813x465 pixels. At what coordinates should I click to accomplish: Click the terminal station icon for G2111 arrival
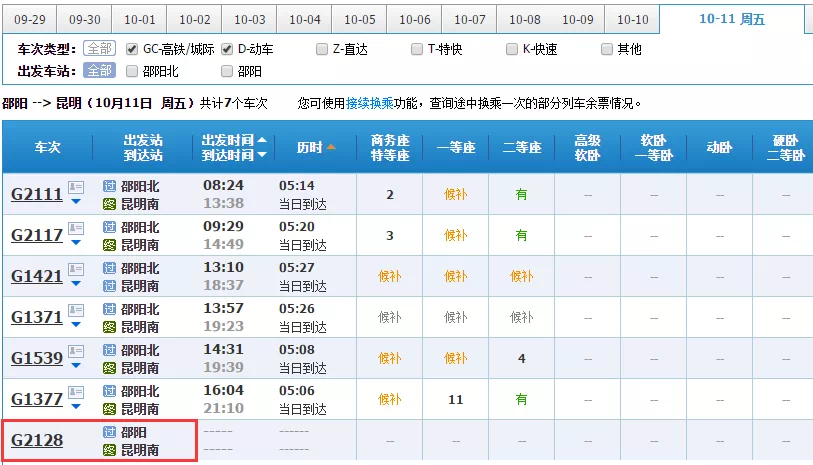109,204
